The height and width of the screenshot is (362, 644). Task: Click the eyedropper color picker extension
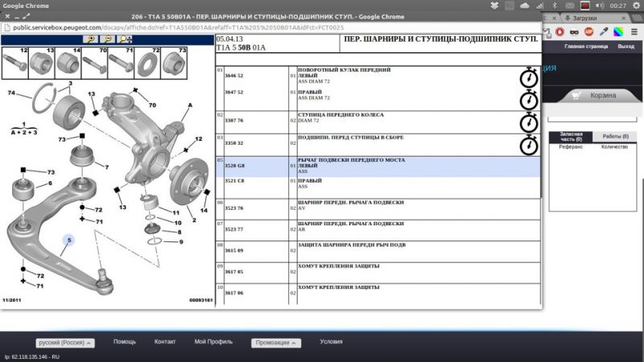click(x=603, y=31)
